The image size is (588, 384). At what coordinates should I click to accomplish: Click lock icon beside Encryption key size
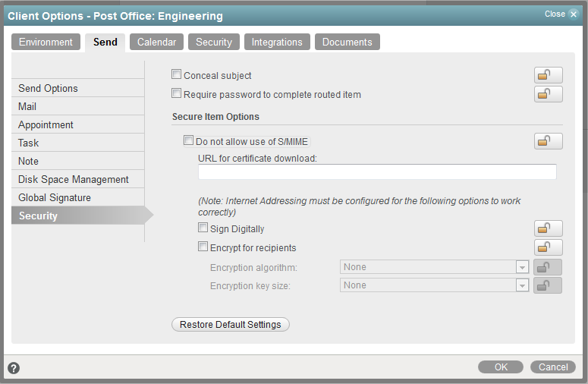(548, 285)
